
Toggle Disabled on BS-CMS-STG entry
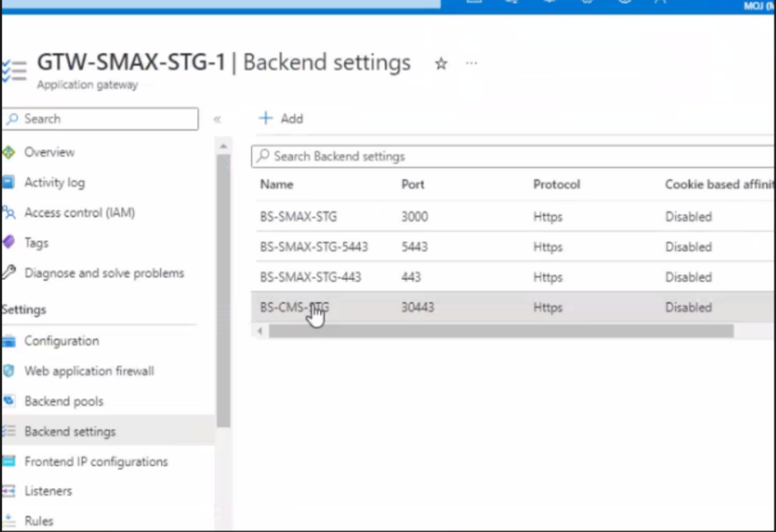tap(688, 307)
